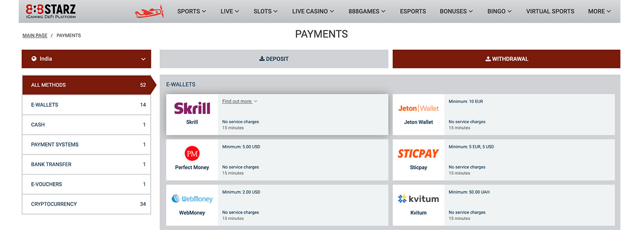Expand the MORE menu
The image size is (644, 230).
pos(599,11)
